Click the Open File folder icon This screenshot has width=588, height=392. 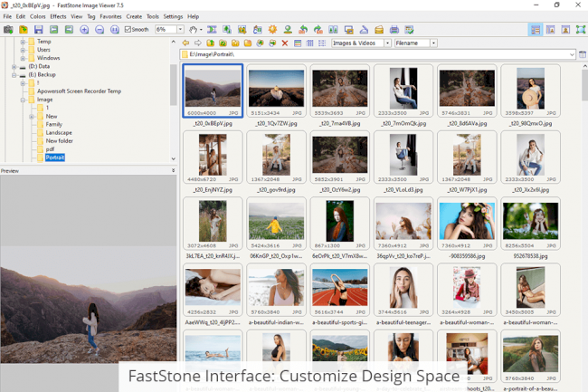pos(24,29)
